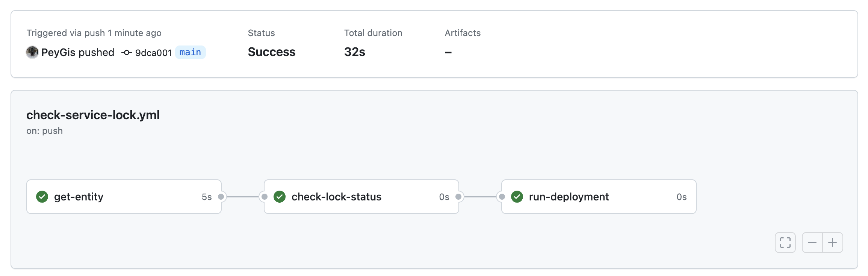
Task: Open the run-deployment job
Action: [569, 197]
